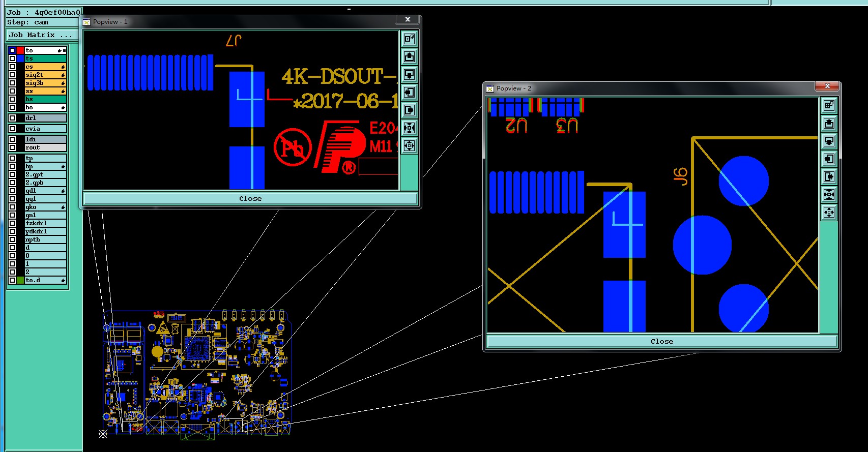This screenshot has height=452, width=868.
Task: Click the hand icon on the 'cs' layer row
Action: point(63,67)
